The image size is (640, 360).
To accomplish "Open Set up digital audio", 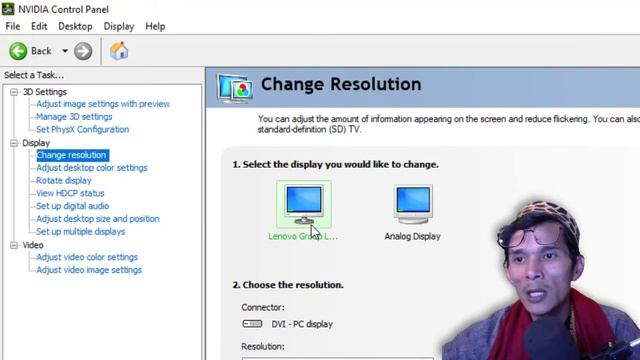I will 73,206.
